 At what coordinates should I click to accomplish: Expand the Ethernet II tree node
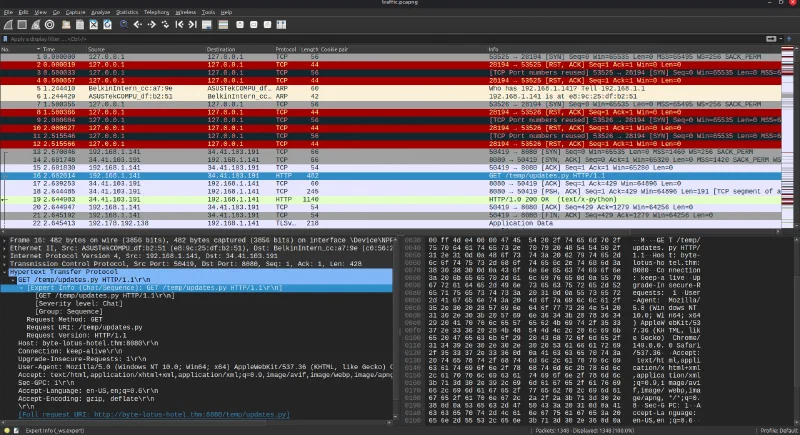tap(5, 248)
